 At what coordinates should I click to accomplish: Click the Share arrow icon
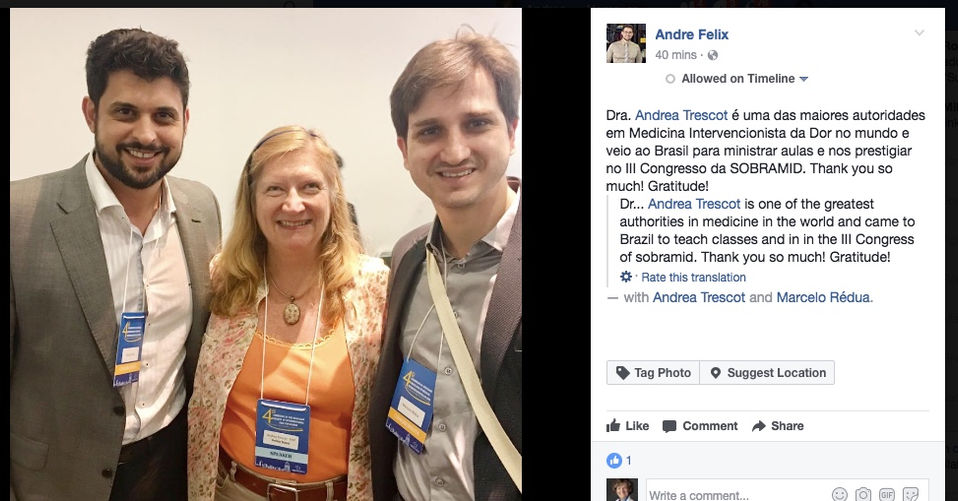[759, 426]
